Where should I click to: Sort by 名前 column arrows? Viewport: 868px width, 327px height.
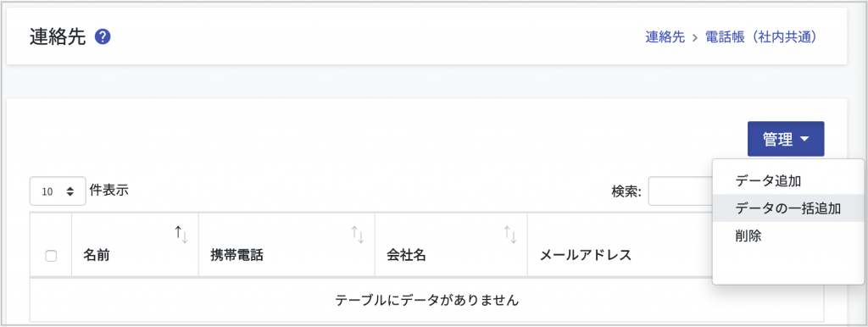click(x=181, y=235)
